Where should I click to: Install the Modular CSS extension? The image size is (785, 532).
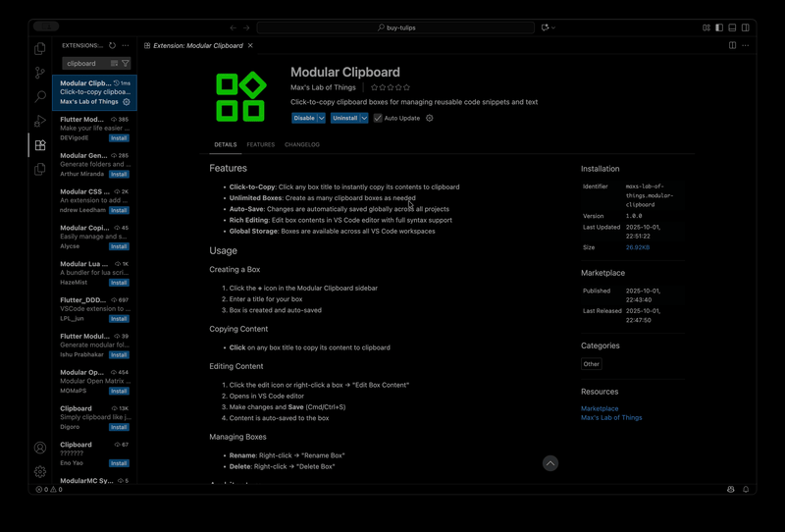pos(119,210)
